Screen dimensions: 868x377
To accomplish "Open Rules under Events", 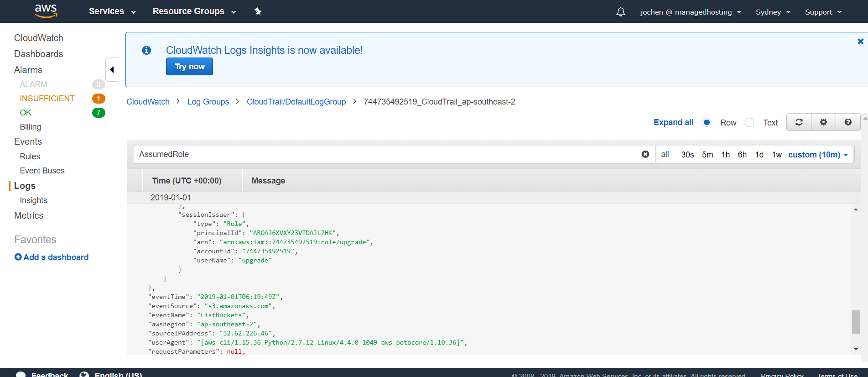I will tap(30, 157).
